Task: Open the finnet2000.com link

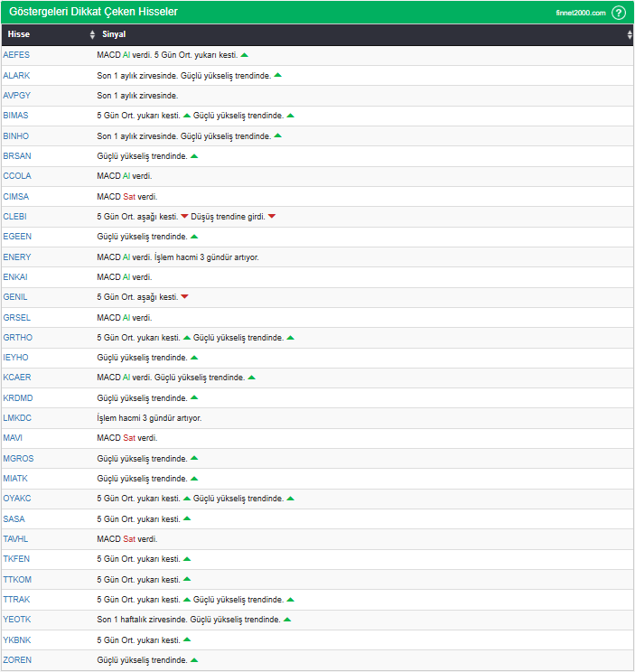Action: [x=580, y=13]
